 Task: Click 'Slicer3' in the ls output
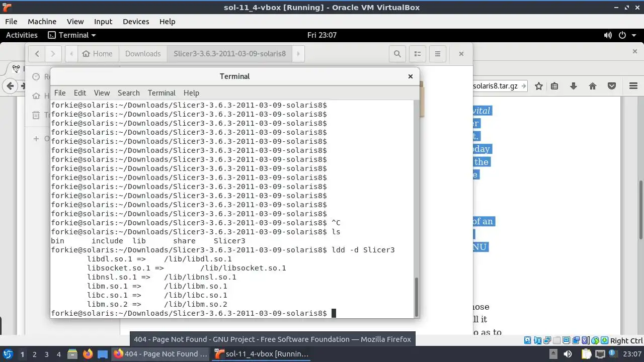click(x=229, y=241)
